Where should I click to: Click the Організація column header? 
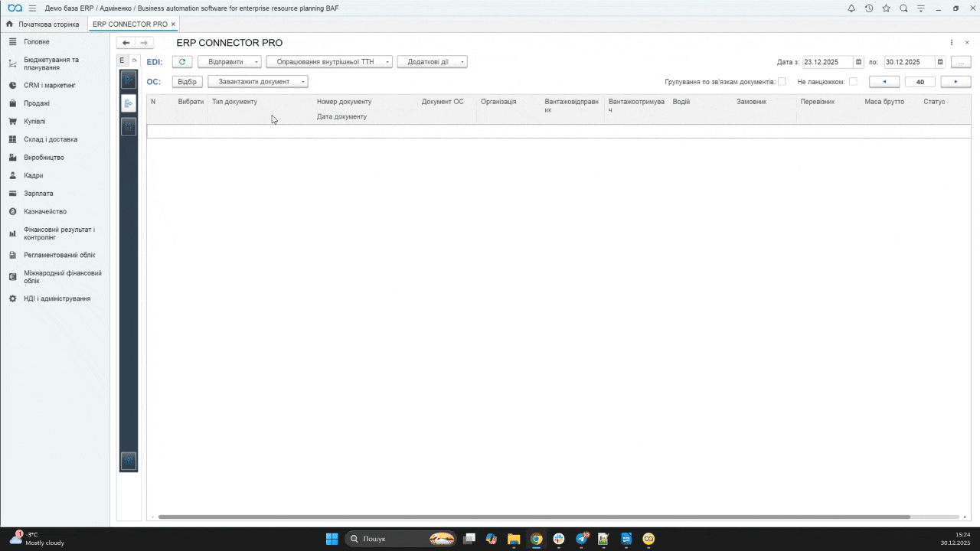(x=498, y=102)
